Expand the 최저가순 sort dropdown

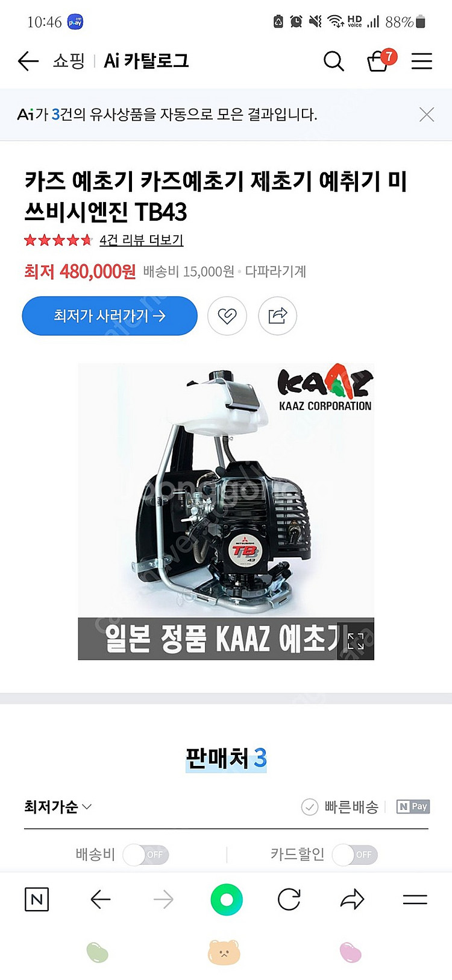click(58, 807)
